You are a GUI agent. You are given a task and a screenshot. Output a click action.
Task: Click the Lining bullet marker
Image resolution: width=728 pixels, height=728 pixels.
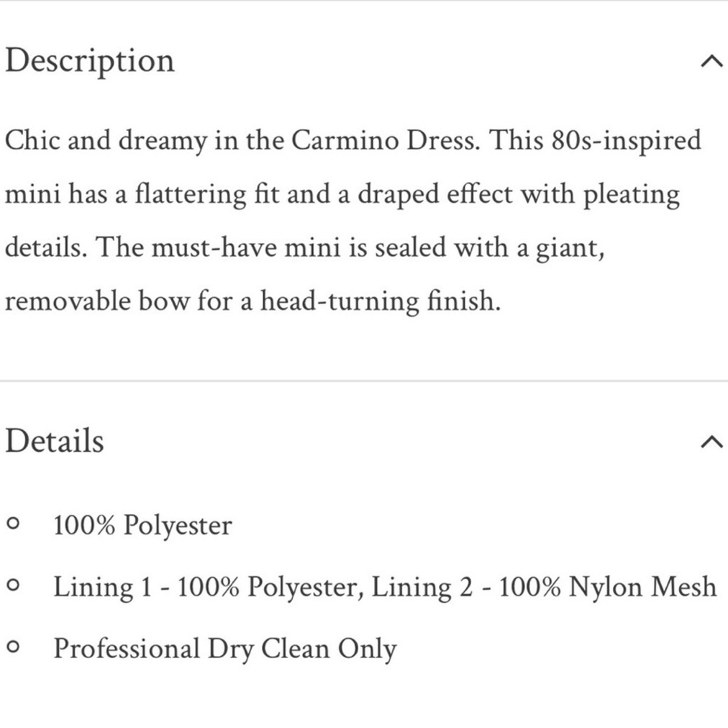tap(13, 585)
